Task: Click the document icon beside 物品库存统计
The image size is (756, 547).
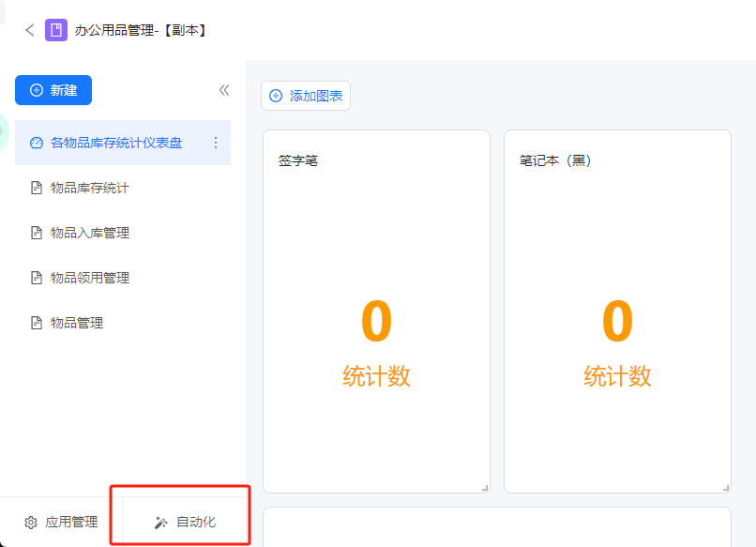Action: [37, 188]
